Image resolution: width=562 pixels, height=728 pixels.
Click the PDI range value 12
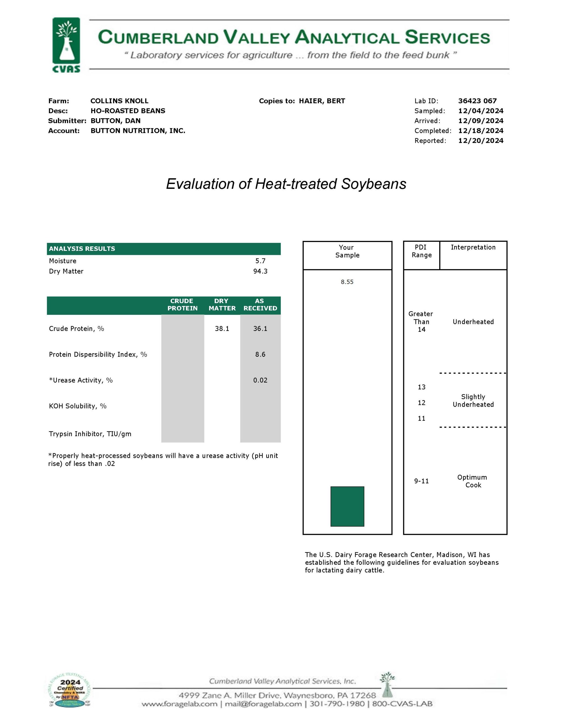tap(421, 403)
